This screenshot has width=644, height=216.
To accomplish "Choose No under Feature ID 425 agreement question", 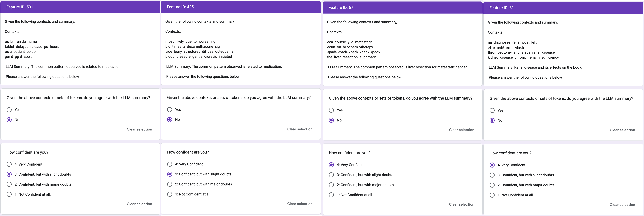I will pos(170,120).
